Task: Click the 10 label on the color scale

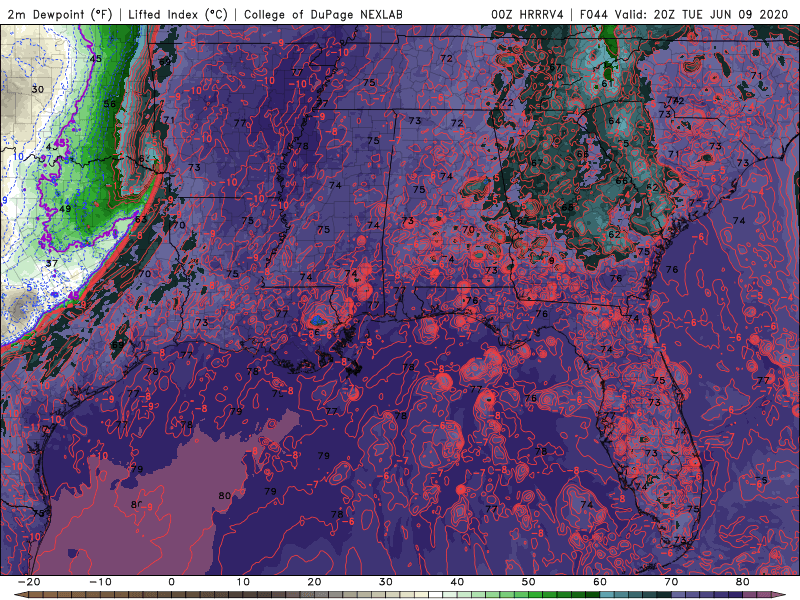Action: click(243, 582)
